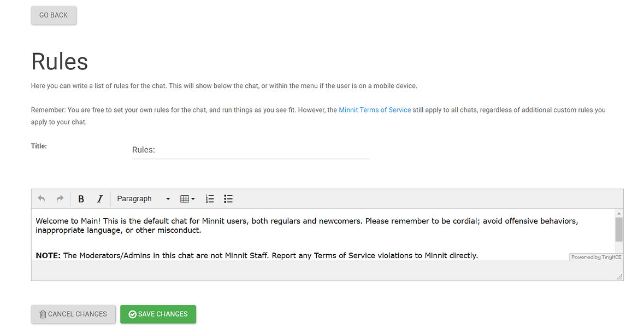Open the Minnit Terms of Service link

coord(375,110)
